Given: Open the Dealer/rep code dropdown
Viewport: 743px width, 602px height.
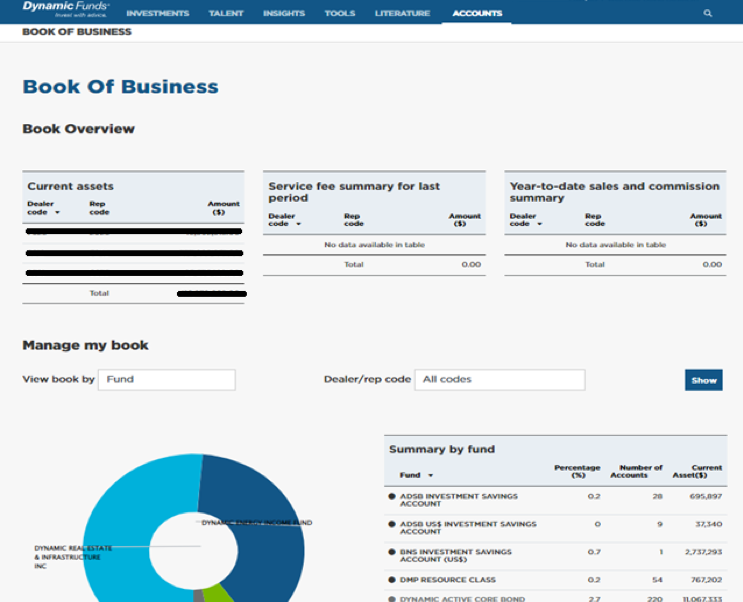Looking at the screenshot, I should tap(499, 379).
